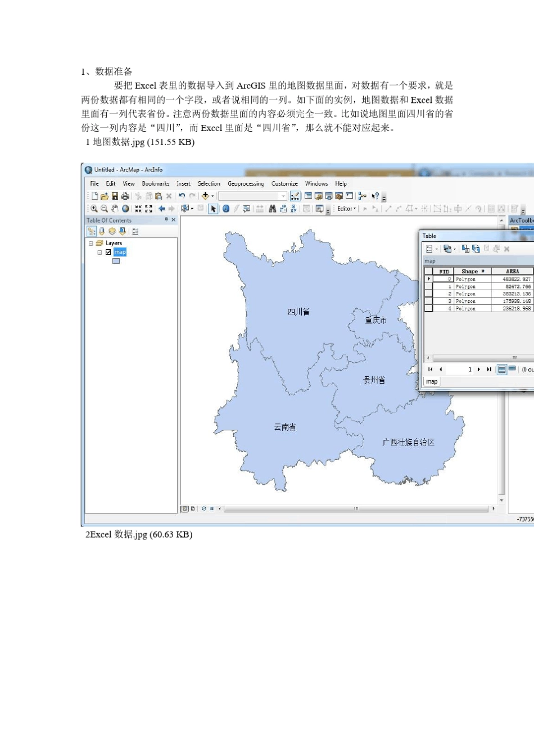Select the Zoom In tool

(x=94, y=209)
